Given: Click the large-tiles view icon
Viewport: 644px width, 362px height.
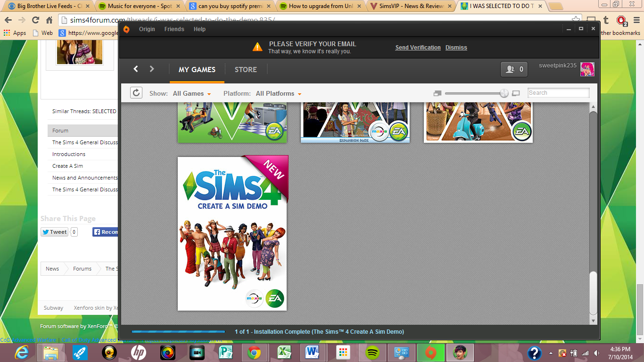Looking at the screenshot, I should [516, 93].
